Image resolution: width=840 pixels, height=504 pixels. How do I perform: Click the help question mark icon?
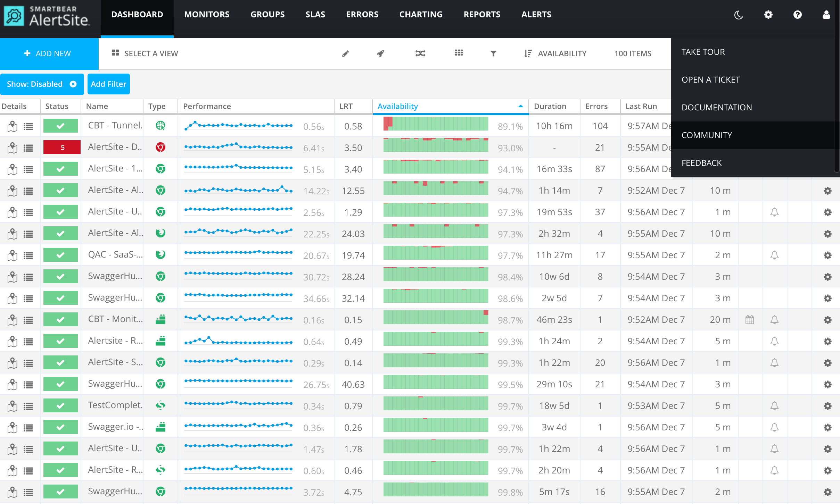(798, 15)
